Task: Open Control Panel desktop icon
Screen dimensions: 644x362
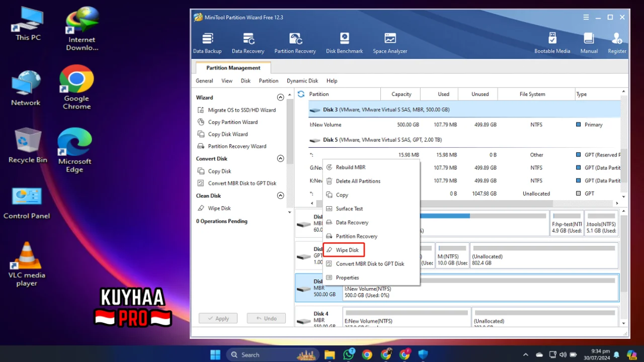Action: (27, 203)
